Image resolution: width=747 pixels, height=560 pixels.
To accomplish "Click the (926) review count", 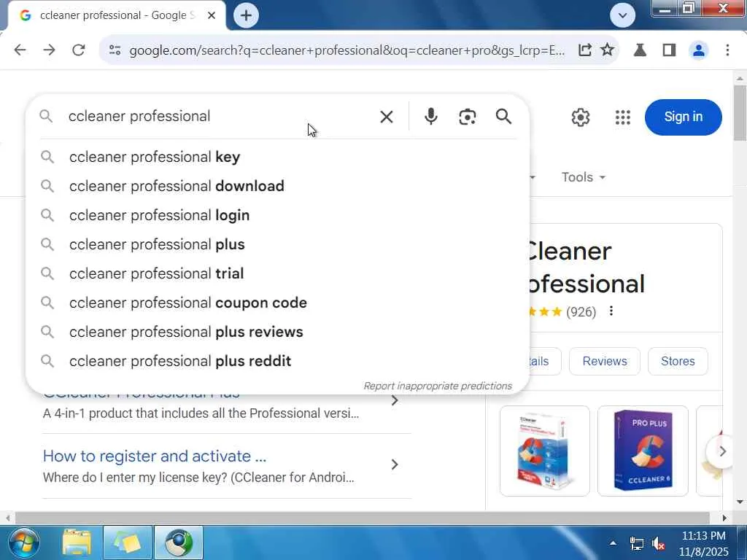I will pyautogui.click(x=581, y=312).
